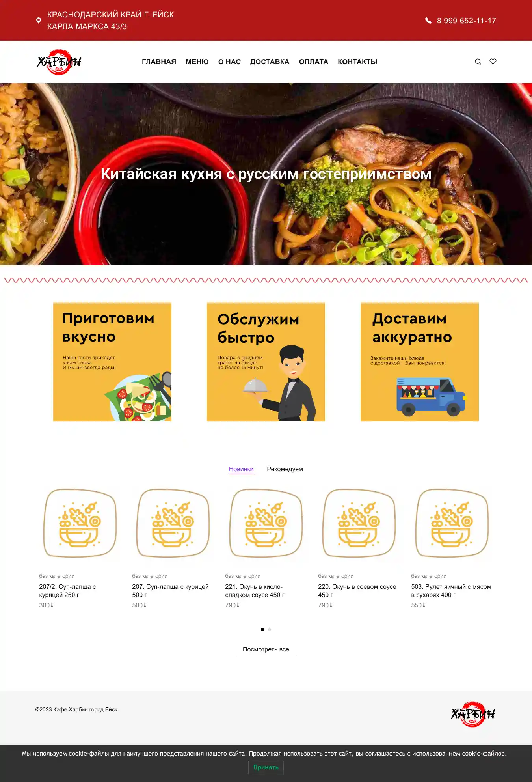Call phone number 8 999 652-11-17
Viewport: 532px width, 782px height.
(x=466, y=21)
